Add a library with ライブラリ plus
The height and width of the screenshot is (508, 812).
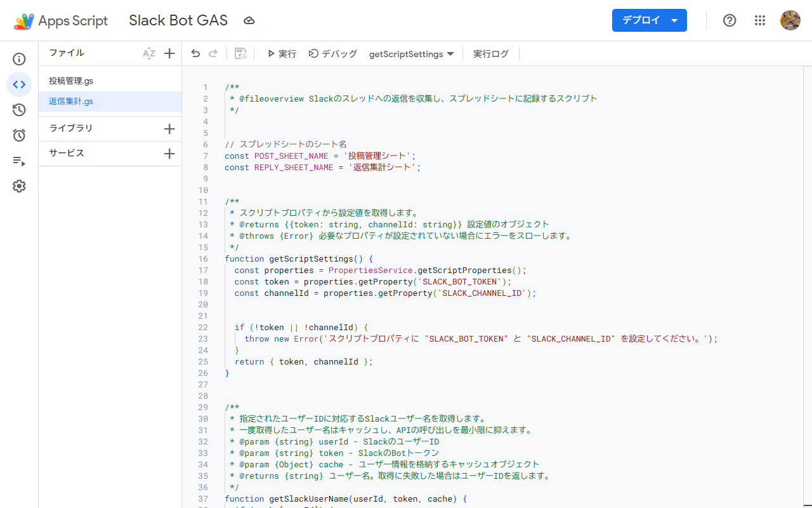(x=169, y=129)
